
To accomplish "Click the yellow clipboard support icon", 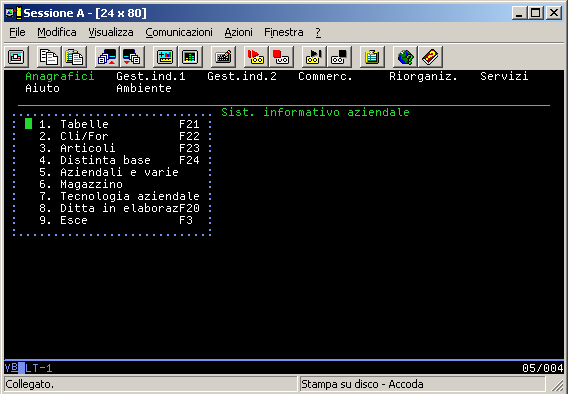I will [x=372, y=57].
